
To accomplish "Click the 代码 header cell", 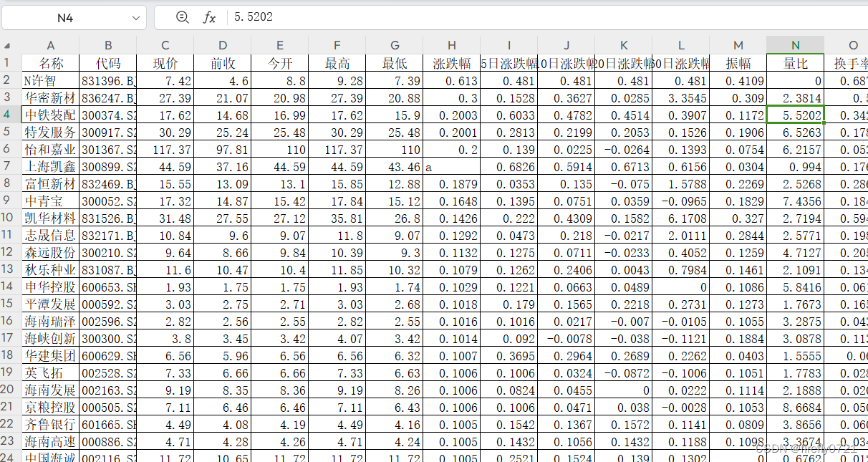I will point(108,63).
